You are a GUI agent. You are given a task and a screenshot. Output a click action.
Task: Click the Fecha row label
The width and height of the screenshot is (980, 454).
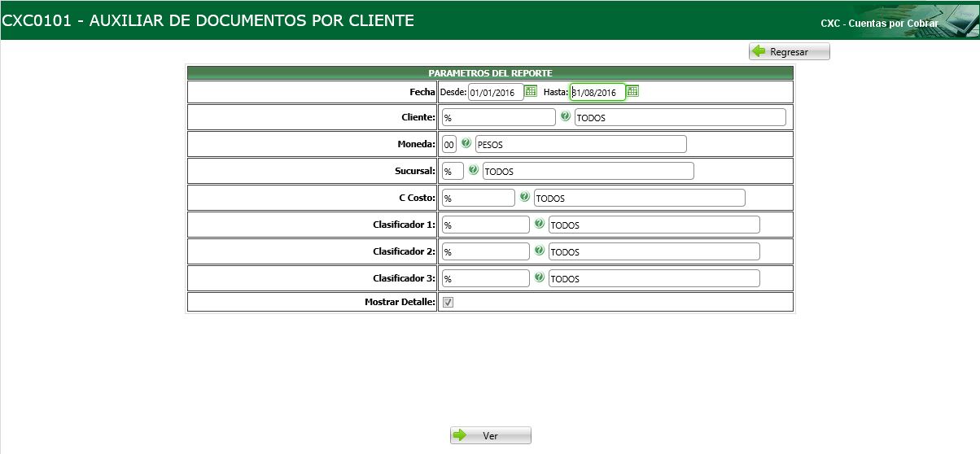(x=422, y=92)
